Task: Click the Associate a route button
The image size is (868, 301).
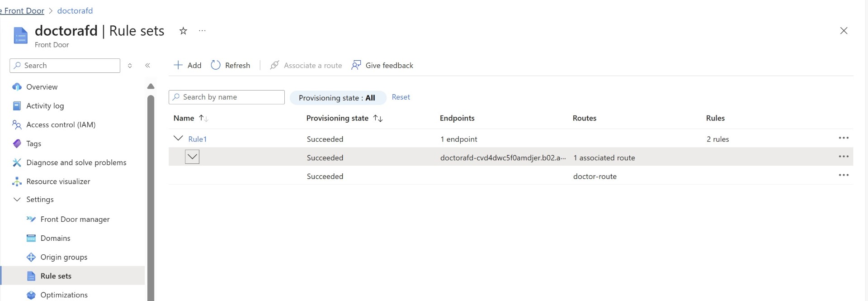Action: point(306,65)
